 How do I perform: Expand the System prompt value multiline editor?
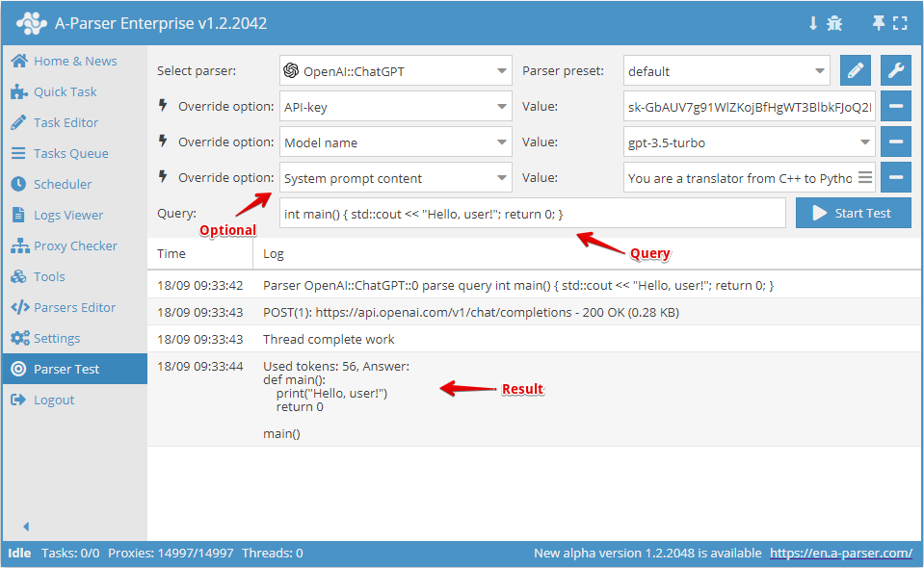point(865,177)
